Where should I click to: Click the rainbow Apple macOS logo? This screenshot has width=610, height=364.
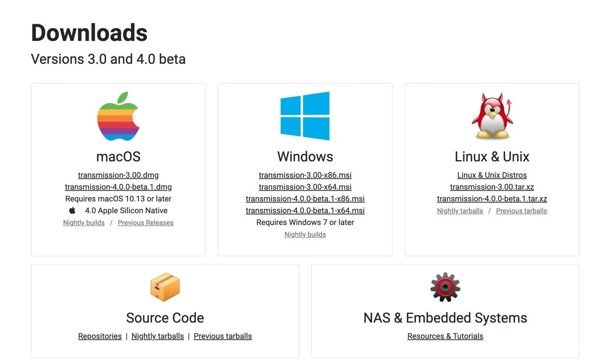pyautogui.click(x=118, y=116)
